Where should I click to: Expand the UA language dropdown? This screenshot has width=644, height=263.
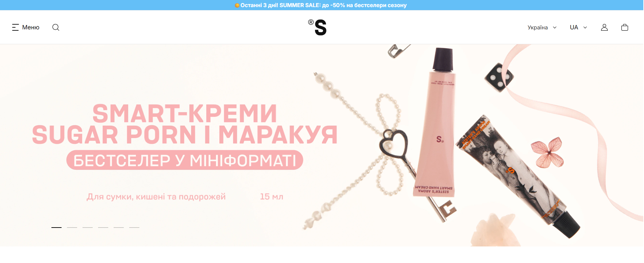pyautogui.click(x=578, y=27)
